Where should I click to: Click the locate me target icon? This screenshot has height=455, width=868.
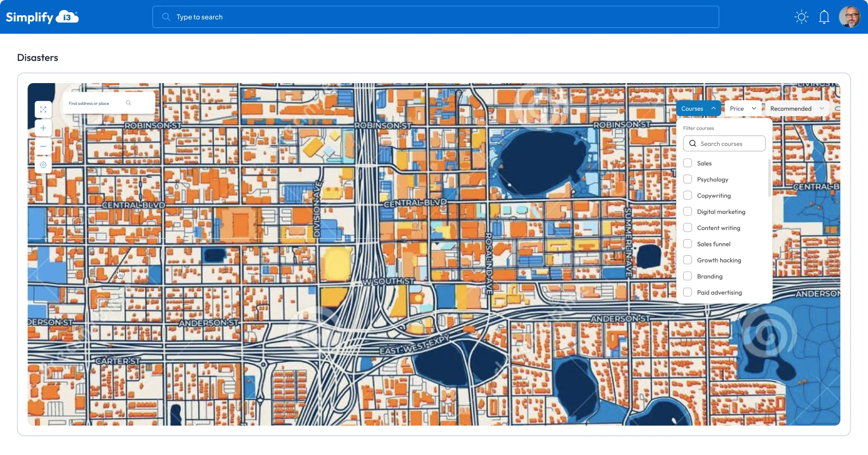(44, 165)
